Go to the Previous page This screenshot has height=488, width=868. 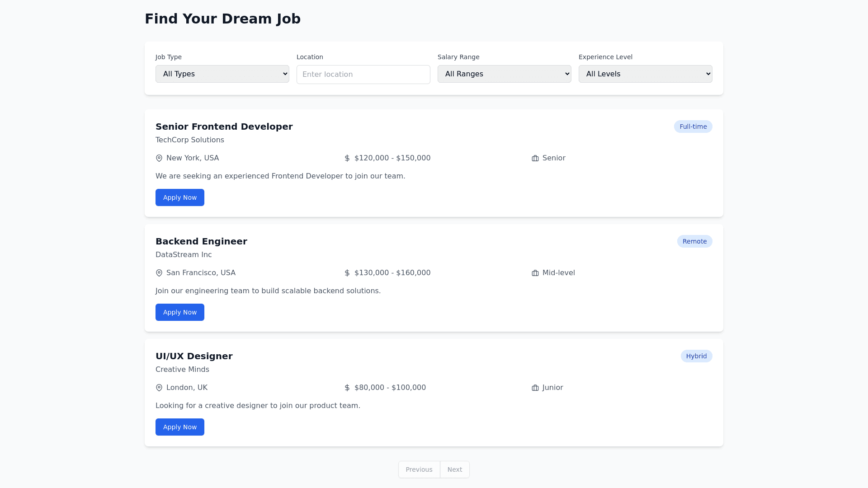[x=419, y=469]
